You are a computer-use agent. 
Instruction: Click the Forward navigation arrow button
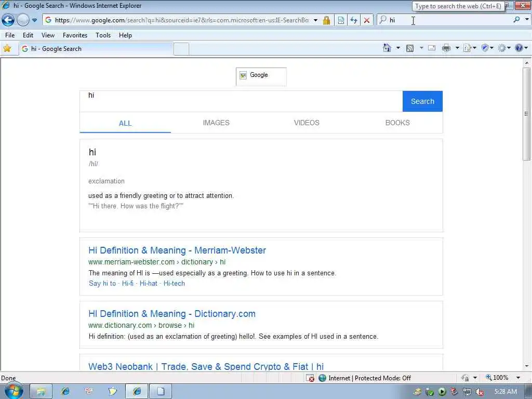click(x=23, y=20)
